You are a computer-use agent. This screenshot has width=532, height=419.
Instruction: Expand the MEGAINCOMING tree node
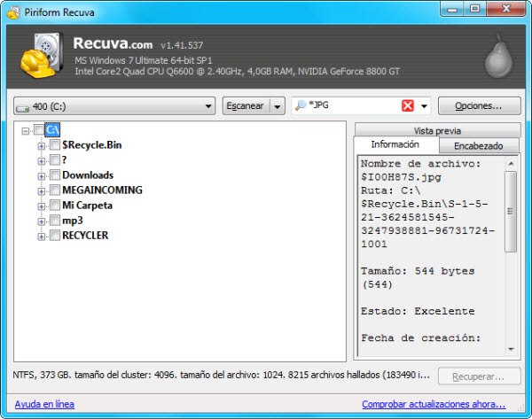(42, 191)
